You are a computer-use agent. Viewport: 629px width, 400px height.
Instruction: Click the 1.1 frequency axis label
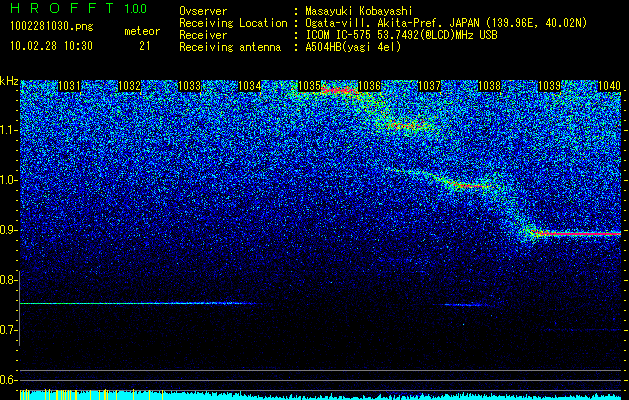(x=8, y=130)
